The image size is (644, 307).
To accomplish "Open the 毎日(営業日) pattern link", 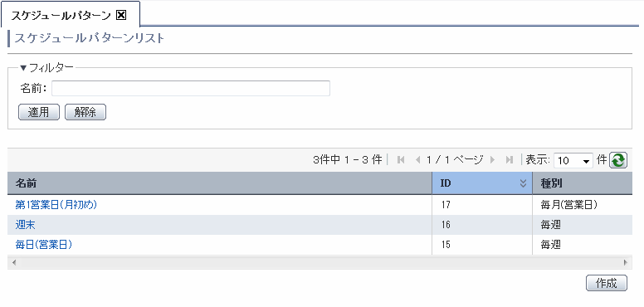I will click(x=43, y=245).
